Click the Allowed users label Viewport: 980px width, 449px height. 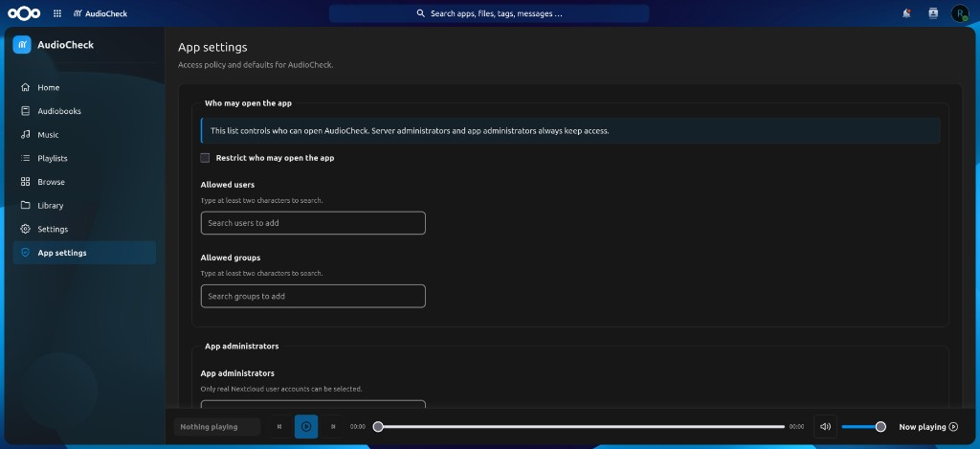228,185
